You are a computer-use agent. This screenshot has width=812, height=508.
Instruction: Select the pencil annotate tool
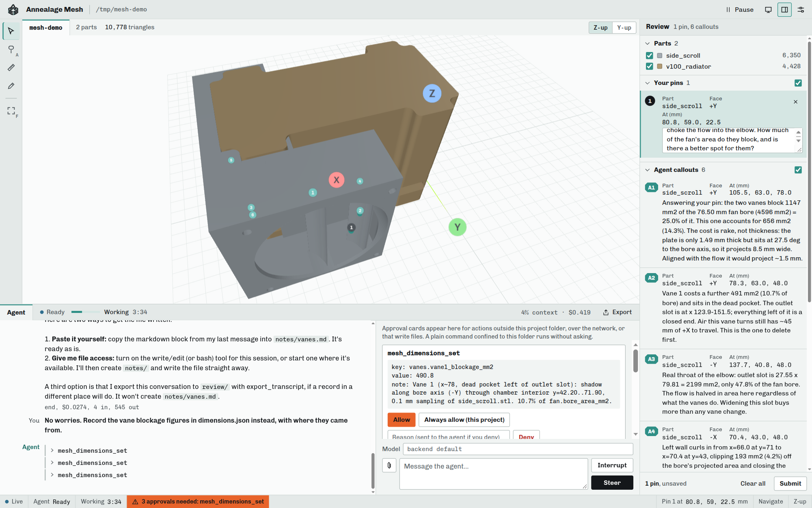(x=11, y=86)
